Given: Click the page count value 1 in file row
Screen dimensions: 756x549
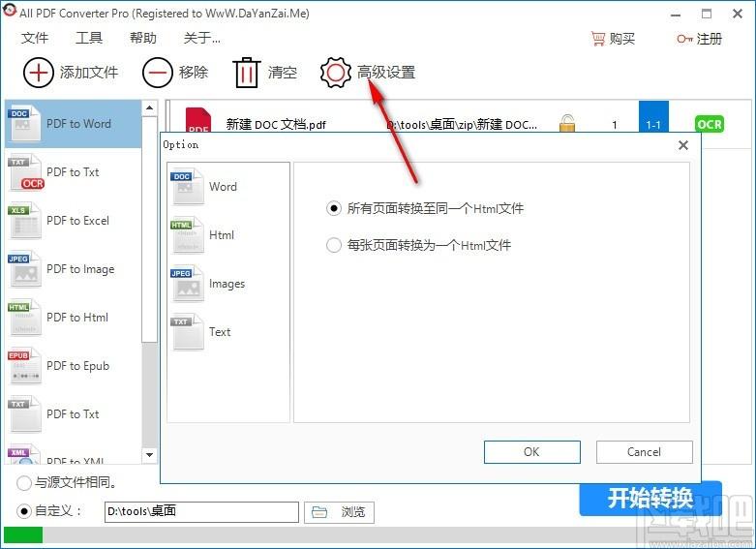Looking at the screenshot, I should pyautogui.click(x=615, y=125).
